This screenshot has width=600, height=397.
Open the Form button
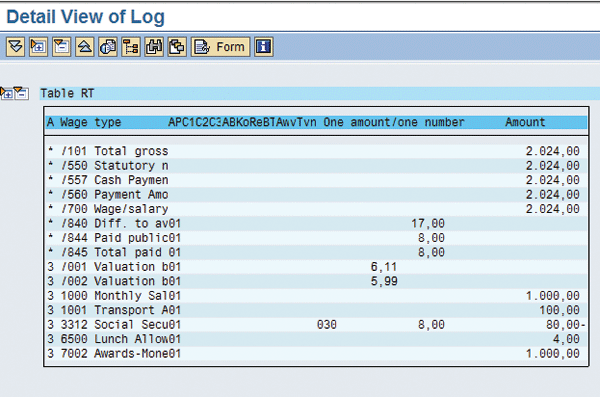(x=220, y=47)
